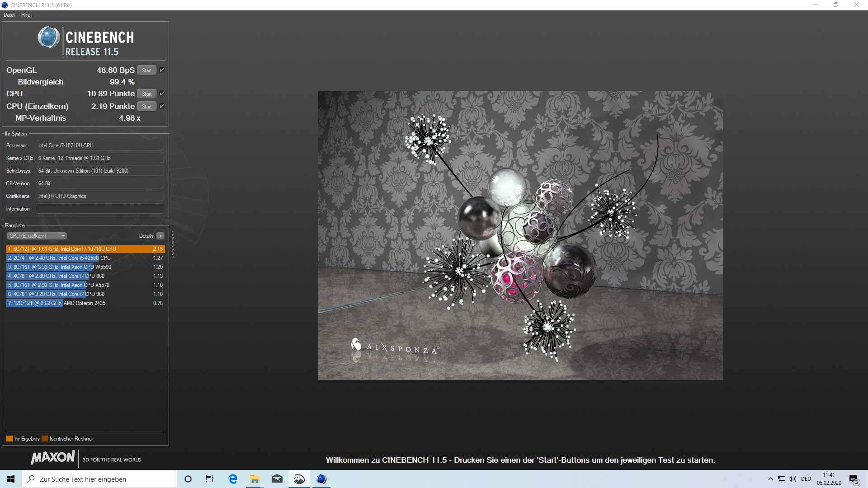868x488 pixels.
Task: Show hidden system tray icons
Action: [770, 479]
